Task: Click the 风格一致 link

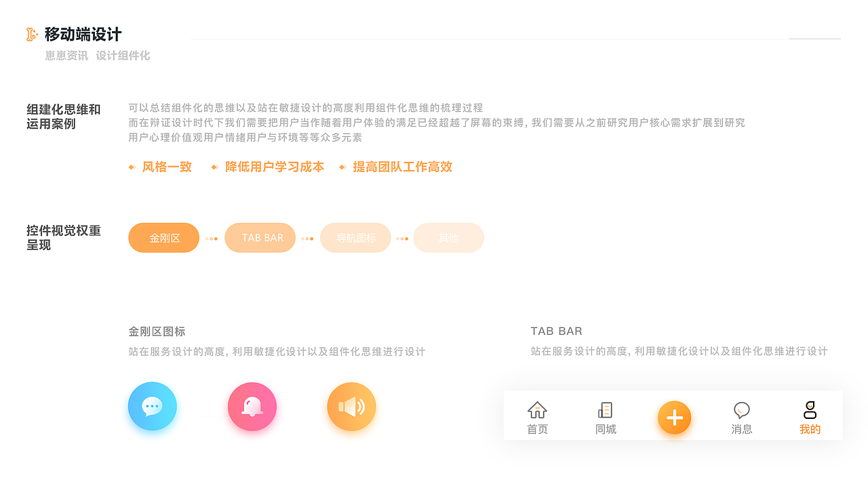Action: click(x=167, y=167)
